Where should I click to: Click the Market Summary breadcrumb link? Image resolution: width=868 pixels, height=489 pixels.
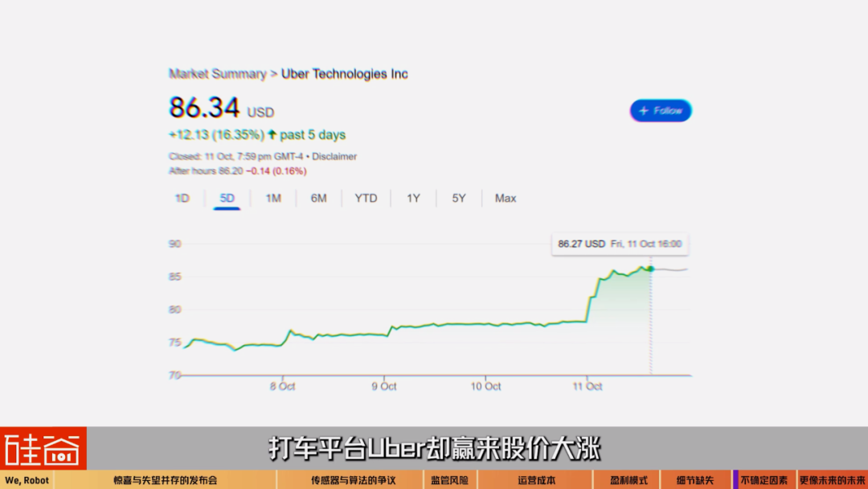coord(218,74)
